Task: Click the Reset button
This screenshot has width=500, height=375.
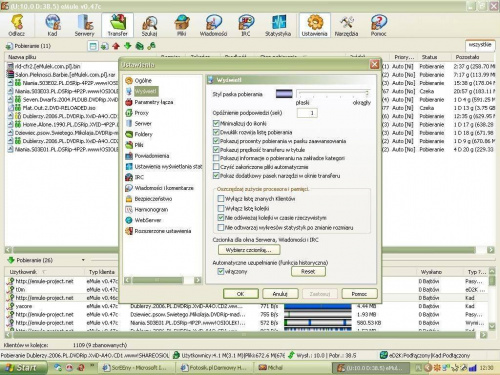Action: pos(308,272)
